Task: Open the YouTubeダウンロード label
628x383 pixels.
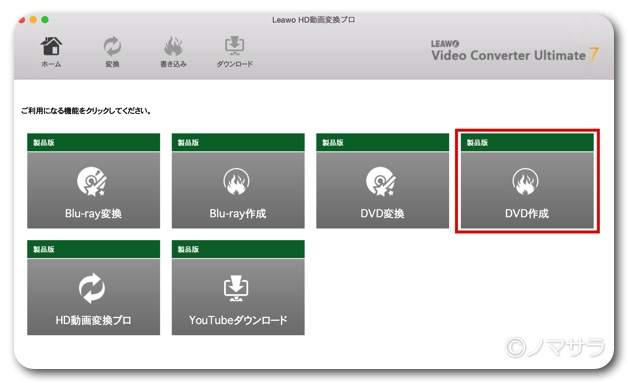Action: pos(238,320)
